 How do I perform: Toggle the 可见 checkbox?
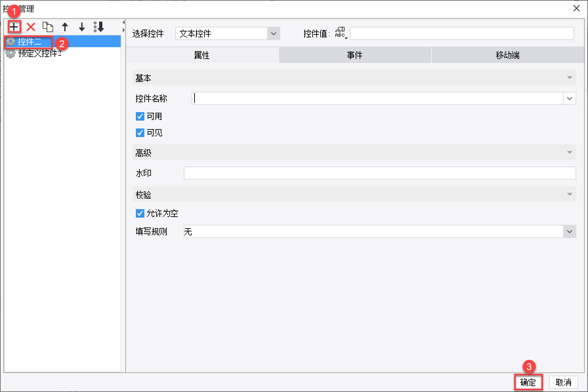140,133
